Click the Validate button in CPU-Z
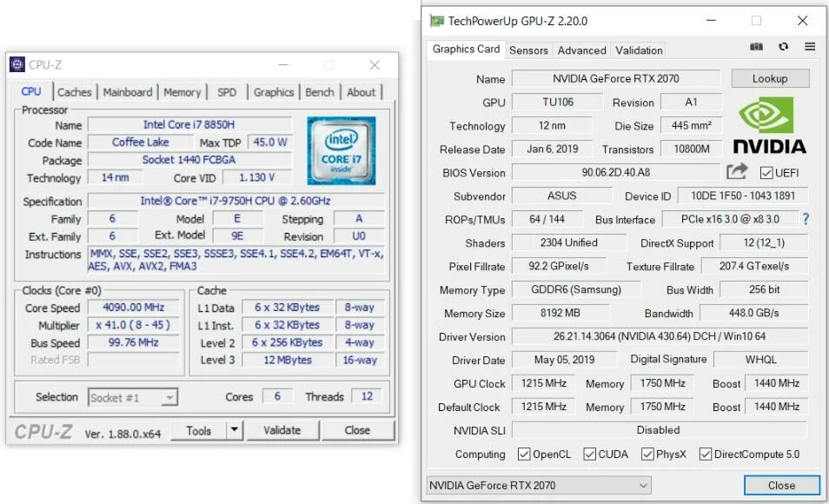The width and height of the screenshot is (829, 504). click(282, 430)
